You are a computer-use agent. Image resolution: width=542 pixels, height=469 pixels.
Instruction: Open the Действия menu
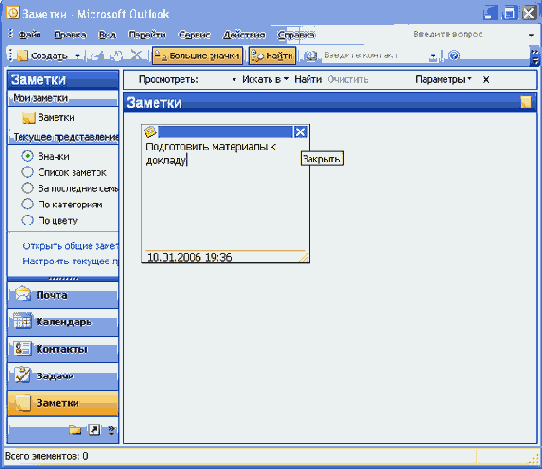click(244, 35)
